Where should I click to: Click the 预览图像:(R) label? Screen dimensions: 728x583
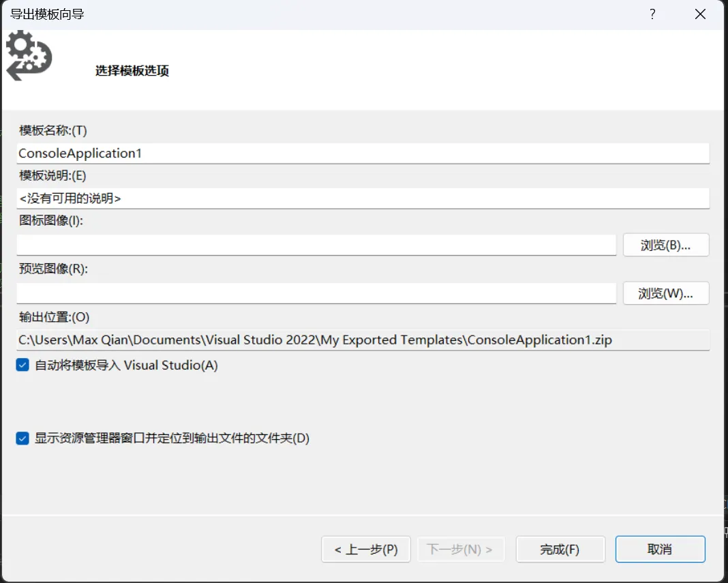coord(54,269)
